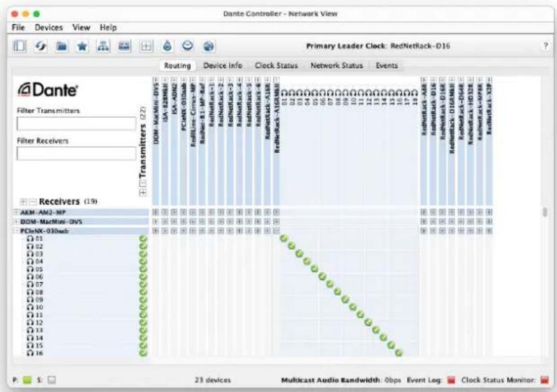Open the network hierarchy toolbar icon
557x392 pixels.
(103, 46)
